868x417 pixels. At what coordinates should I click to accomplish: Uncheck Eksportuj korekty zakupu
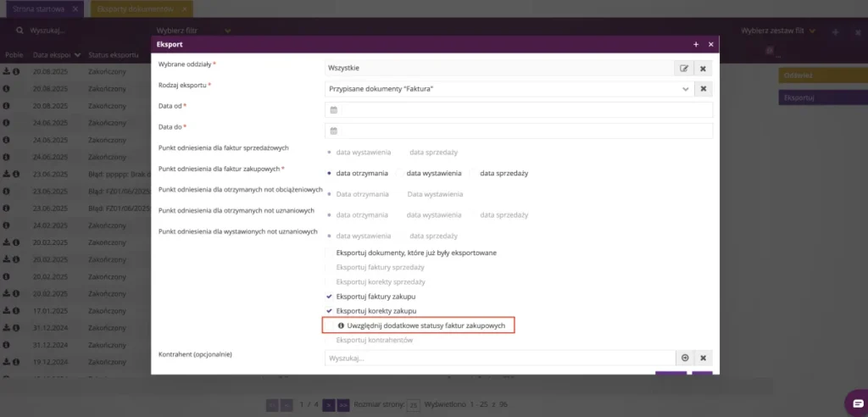[330, 311]
